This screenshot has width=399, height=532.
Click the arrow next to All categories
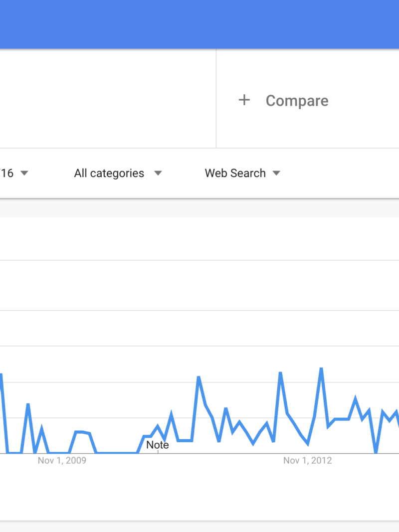coord(158,174)
